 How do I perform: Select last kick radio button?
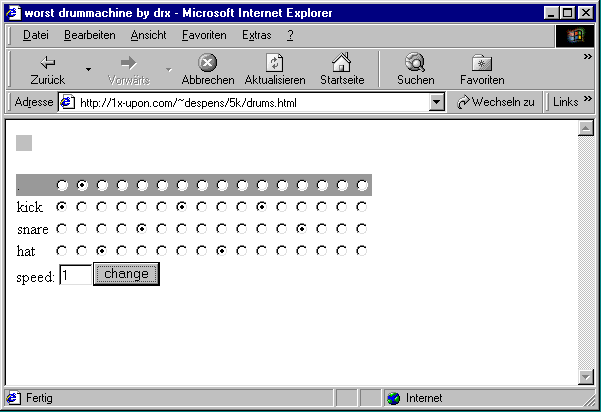point(361,207)
